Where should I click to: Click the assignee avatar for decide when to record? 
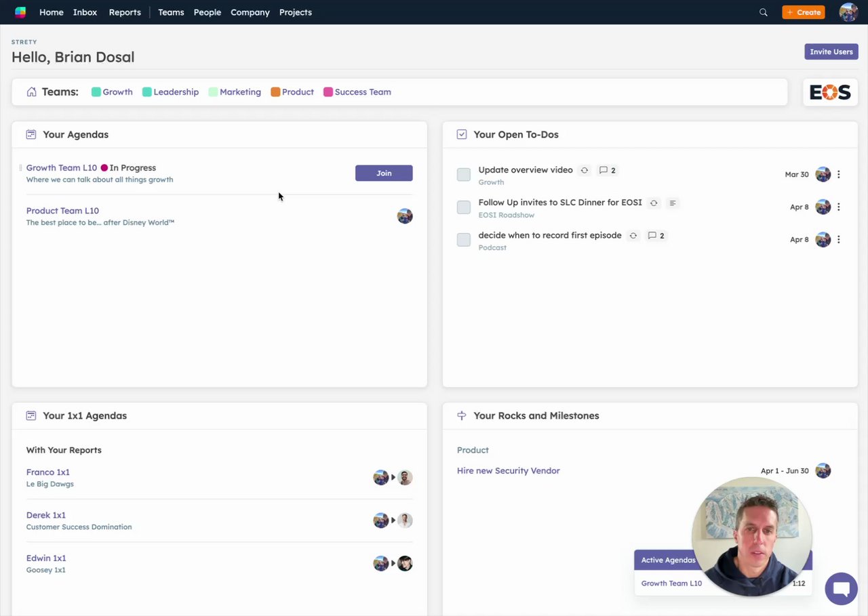click(x=823, y=239)
